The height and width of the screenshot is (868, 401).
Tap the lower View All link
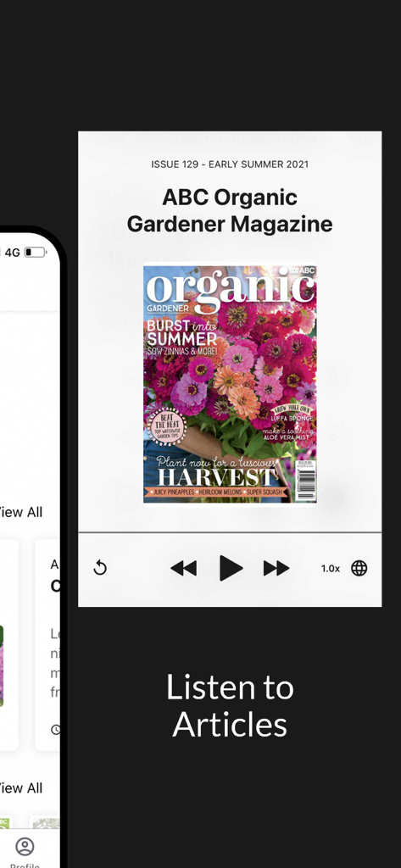[x=20, y=787]
